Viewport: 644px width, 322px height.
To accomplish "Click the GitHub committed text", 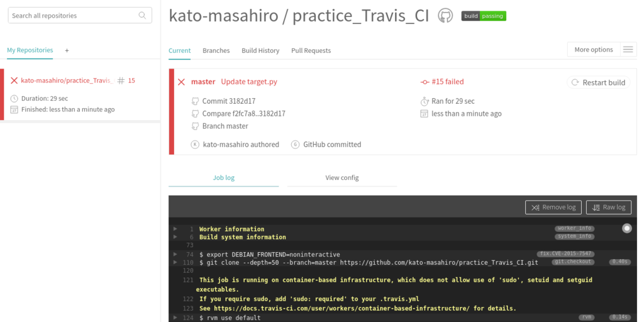I will (x=332, y=145).
